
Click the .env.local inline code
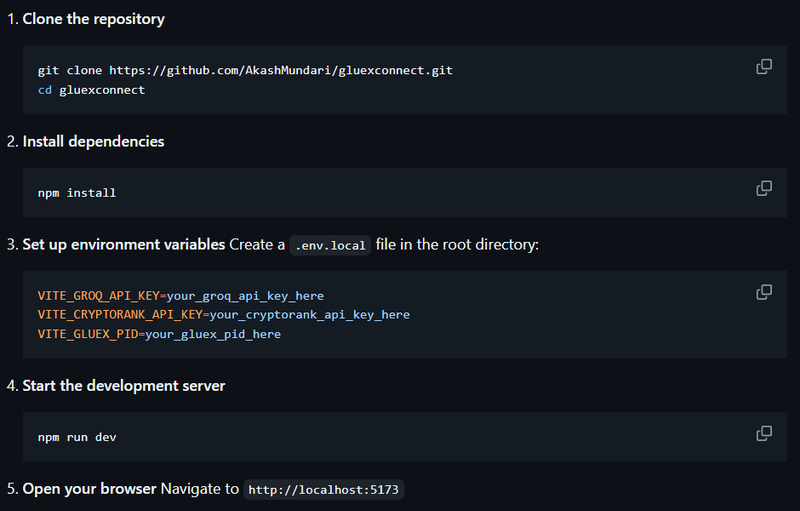(x=330, y=246)
